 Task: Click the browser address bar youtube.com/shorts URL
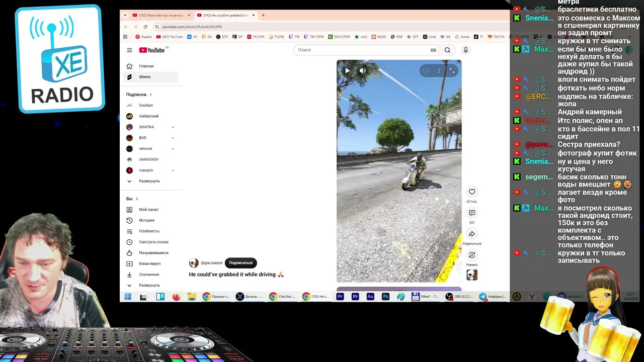192,27
